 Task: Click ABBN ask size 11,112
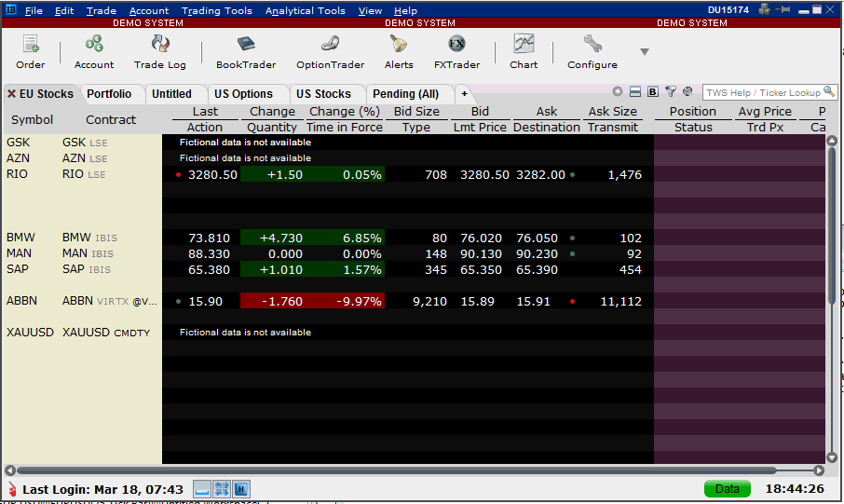620,302
